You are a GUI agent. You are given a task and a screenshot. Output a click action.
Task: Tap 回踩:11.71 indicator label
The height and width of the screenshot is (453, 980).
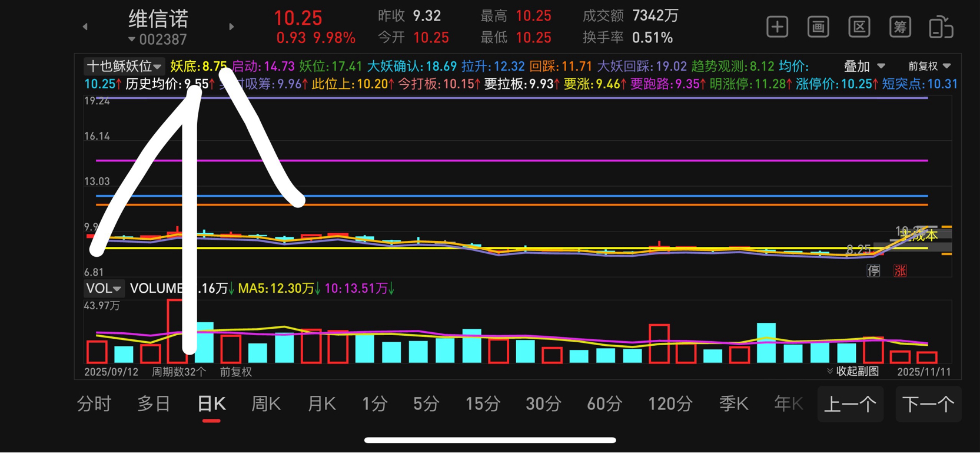[561, 67]
